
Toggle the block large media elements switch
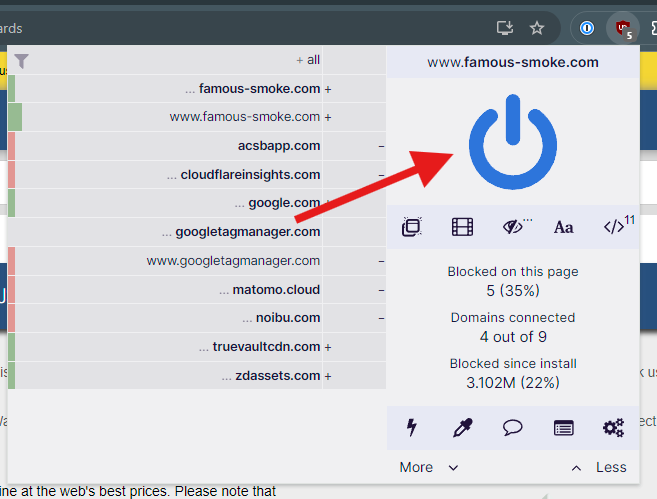[462, 227]
